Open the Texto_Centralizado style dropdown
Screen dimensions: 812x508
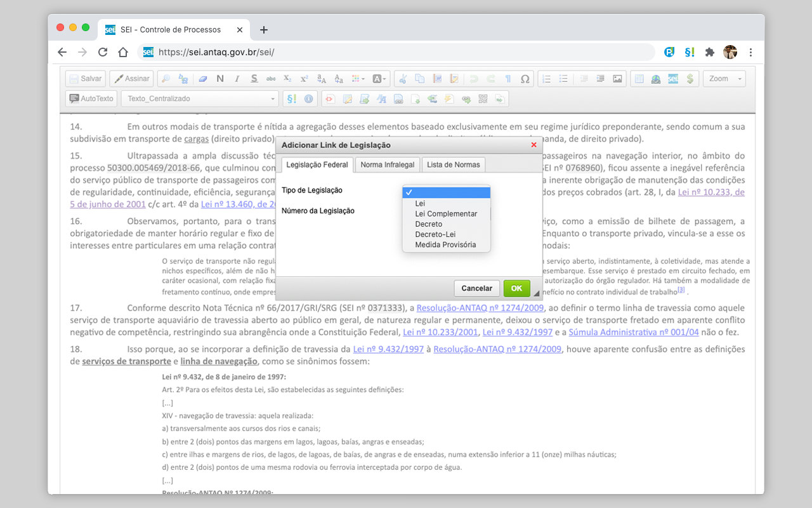click(200, 98)
